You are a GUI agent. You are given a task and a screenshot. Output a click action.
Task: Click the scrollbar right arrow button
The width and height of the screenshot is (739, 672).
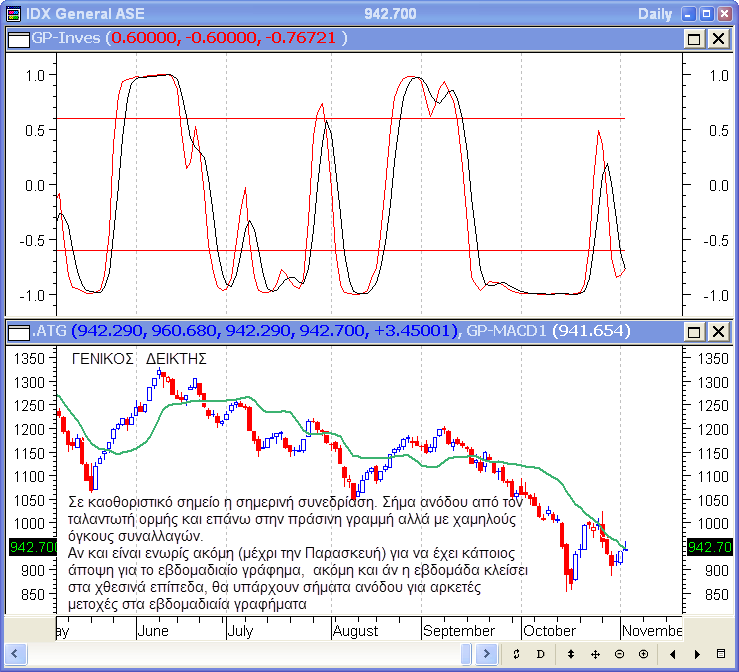pyautogui.click(x=486, y=653)
